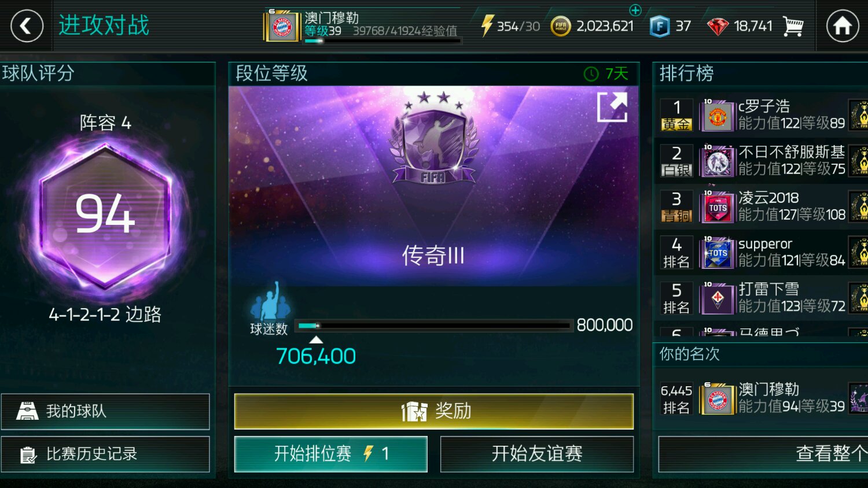Start ranked match with 开始排位赛
The width and height of the screenshot is (868, 488).
(x=331, y=454)
